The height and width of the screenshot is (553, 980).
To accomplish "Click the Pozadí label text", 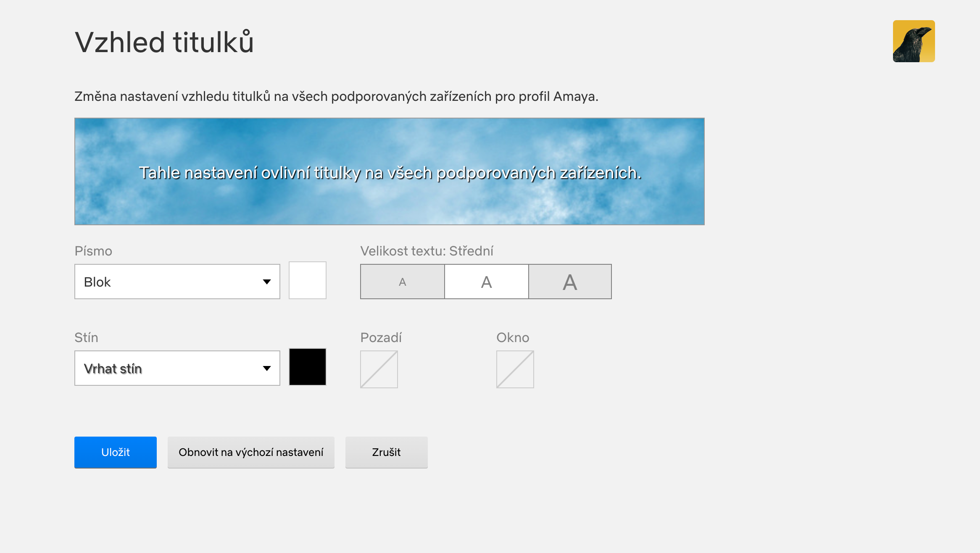I will 381,337.
